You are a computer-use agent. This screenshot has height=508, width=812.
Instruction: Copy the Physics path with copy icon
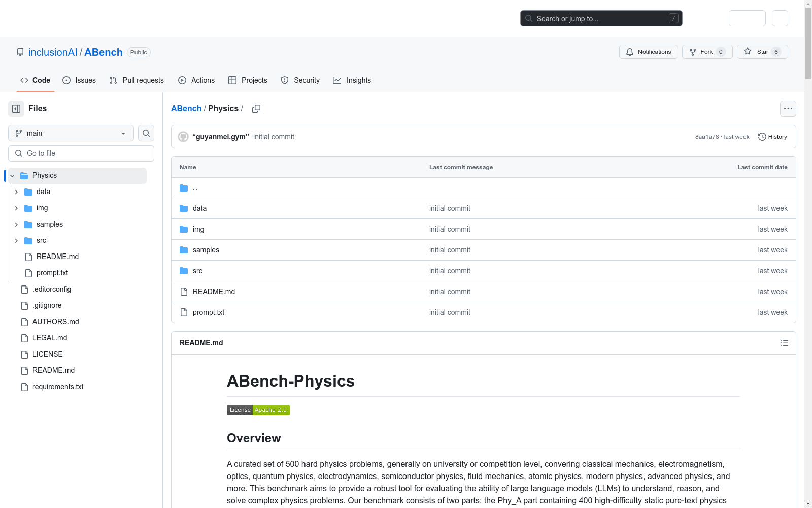click(256, 109)
